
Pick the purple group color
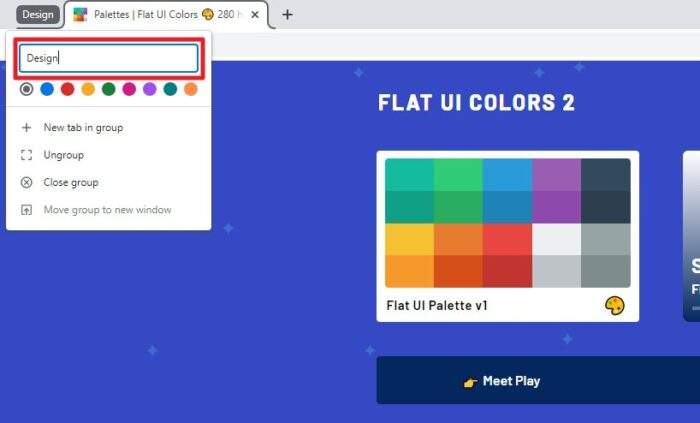150,89
